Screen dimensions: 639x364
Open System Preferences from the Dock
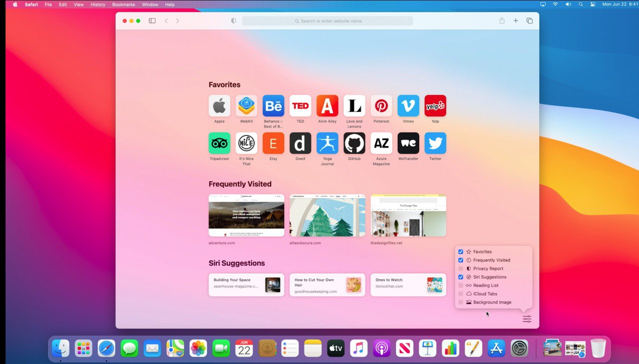click(520, 348)
